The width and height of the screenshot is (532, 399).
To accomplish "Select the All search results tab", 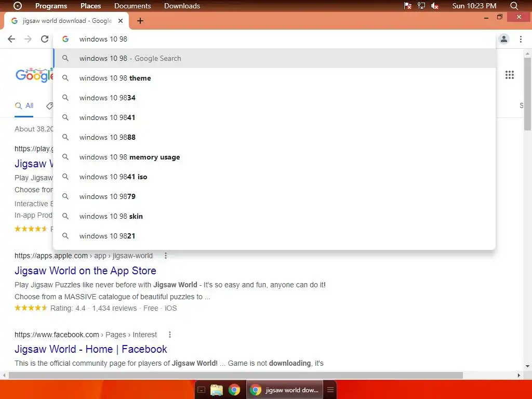I will pos(24,106).
